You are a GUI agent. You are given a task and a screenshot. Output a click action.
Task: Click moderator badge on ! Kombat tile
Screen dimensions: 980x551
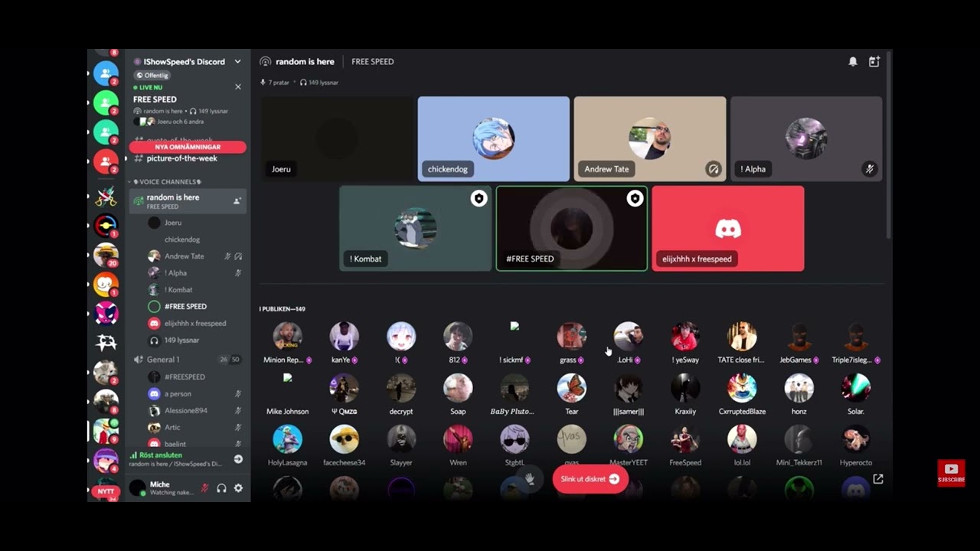click(x=479, y=199)
